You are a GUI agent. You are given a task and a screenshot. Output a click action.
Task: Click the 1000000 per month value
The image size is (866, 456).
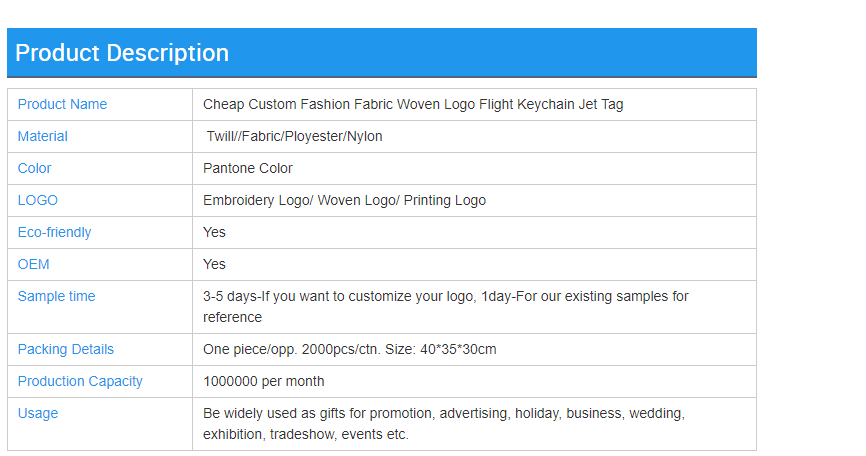264,381
